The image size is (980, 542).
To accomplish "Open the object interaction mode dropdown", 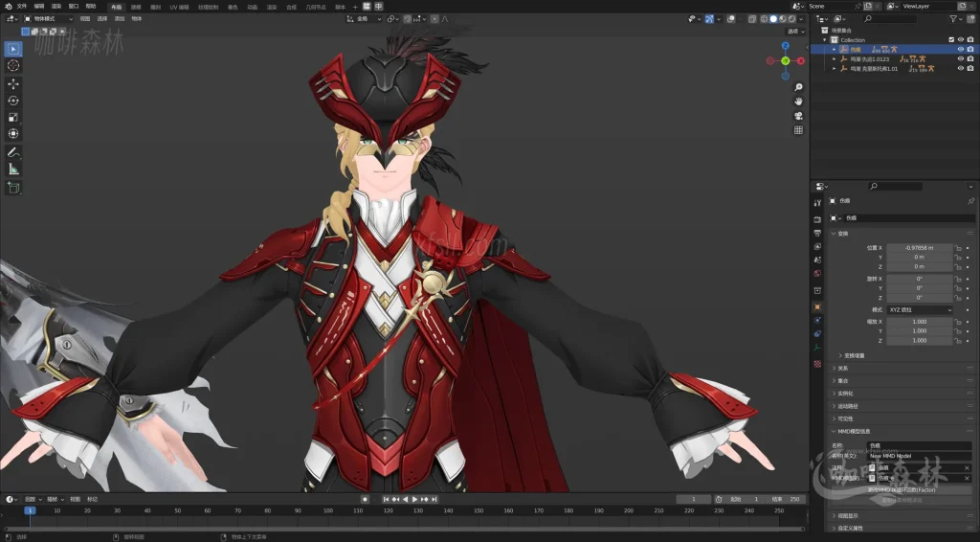I will click(48, 19).
